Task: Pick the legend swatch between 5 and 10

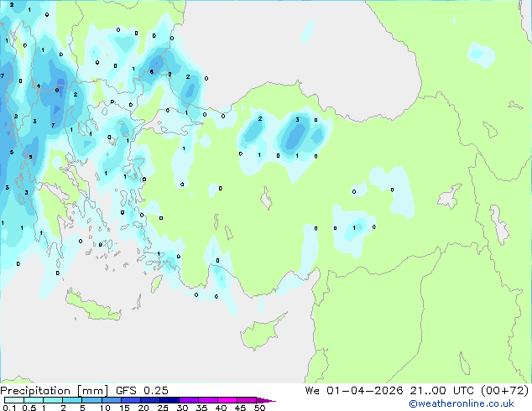Action: pos(91,400)
